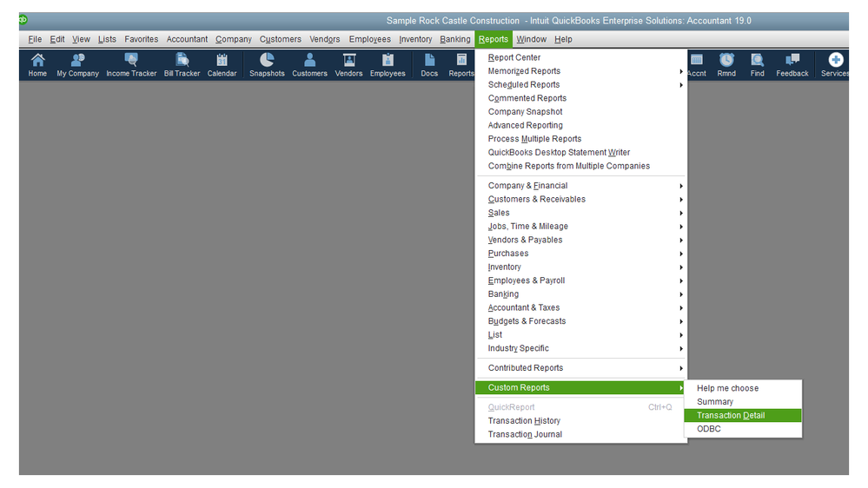
Task: Open the Banking menu in menu bar
Action: 455,39
